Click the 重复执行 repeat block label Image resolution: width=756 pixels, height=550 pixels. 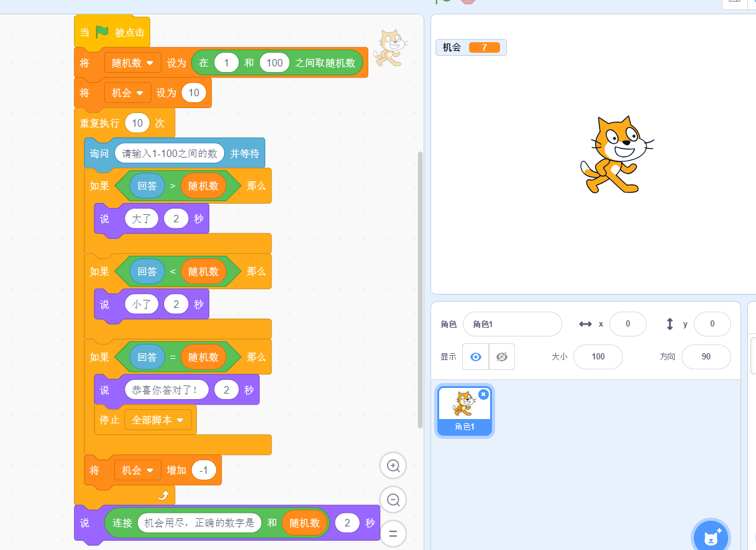point(99,123)
